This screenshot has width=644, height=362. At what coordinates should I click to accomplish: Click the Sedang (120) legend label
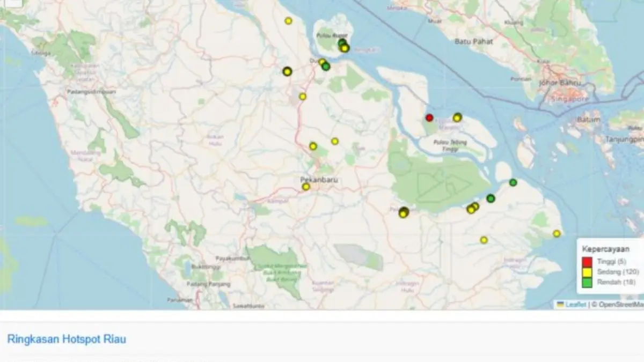(x=609, y=272)
